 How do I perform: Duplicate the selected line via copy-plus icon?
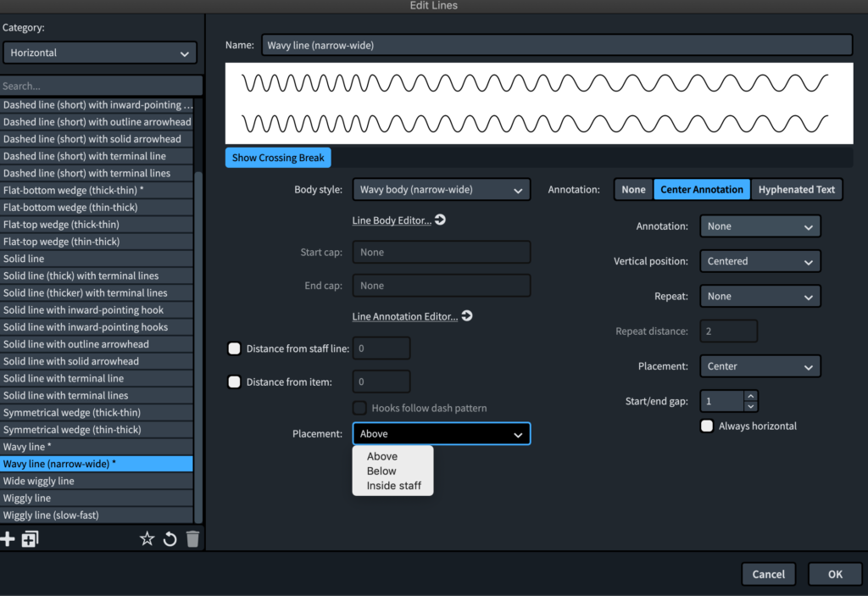pos(30,539)
